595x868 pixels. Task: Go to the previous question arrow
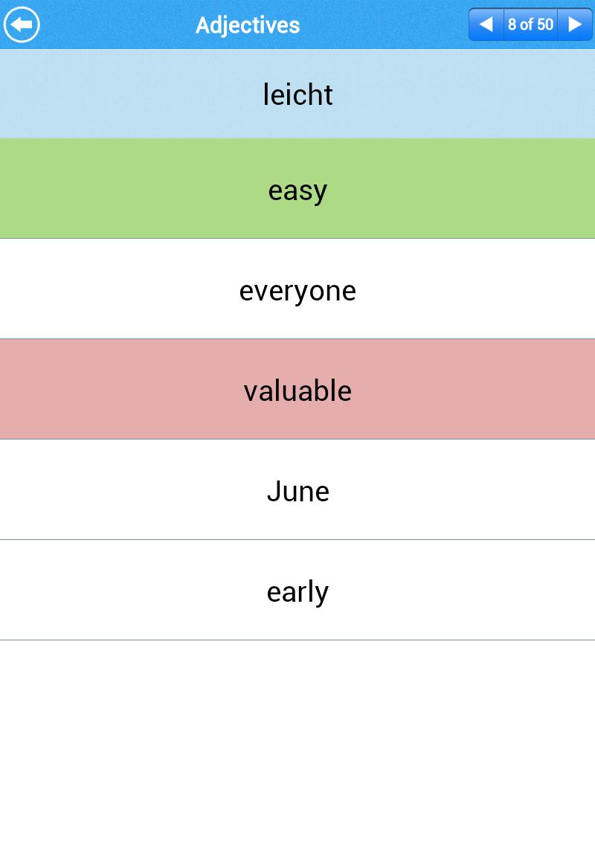click(x=486, y=25)
